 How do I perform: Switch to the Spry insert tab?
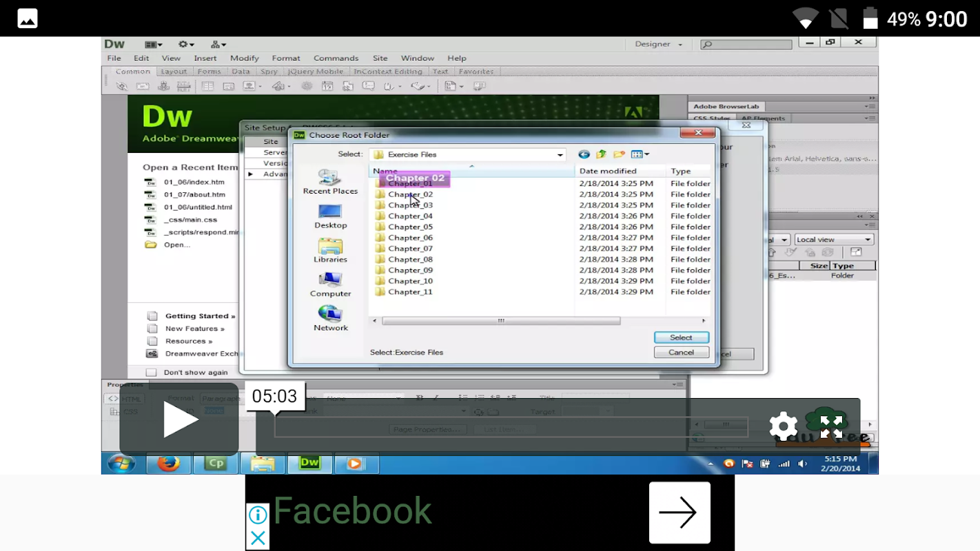click(x=269, y=72)
